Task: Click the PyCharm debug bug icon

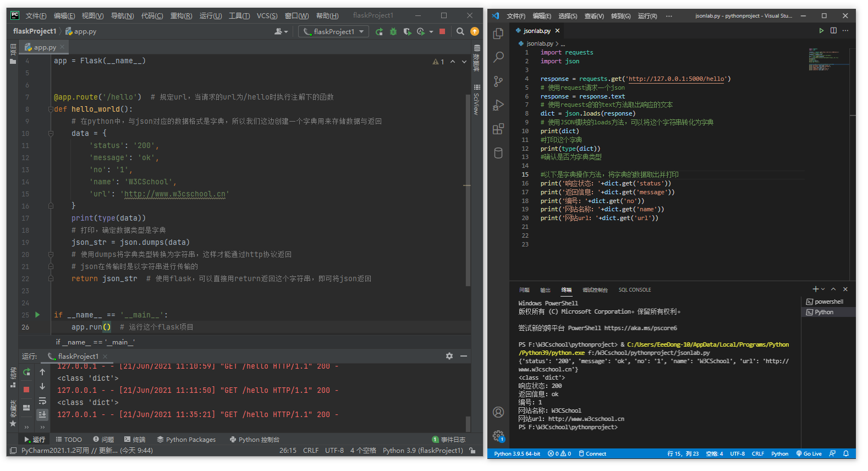Action: coord(393,32)
